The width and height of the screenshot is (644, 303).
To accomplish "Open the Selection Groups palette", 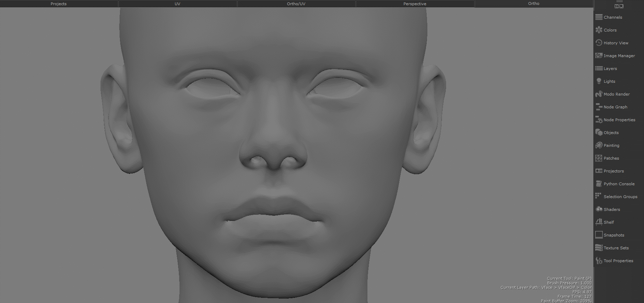I will pos(616,196).
